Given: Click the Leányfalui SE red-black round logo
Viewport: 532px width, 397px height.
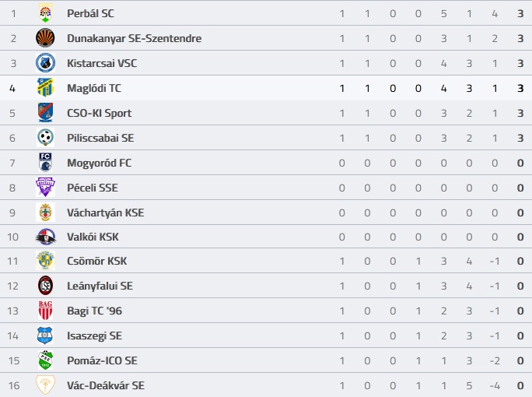Looking at the screenshot, I should 45,286.
